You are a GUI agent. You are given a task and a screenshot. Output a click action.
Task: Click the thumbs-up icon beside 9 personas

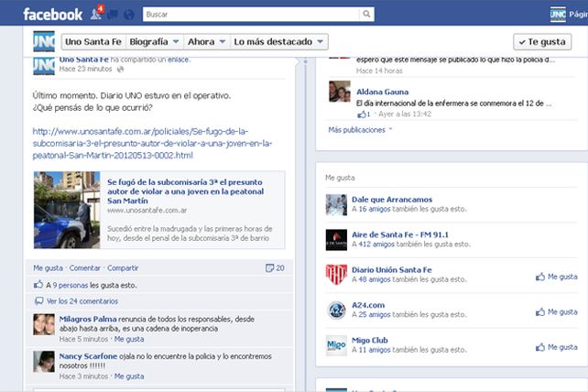coord(38,284)
